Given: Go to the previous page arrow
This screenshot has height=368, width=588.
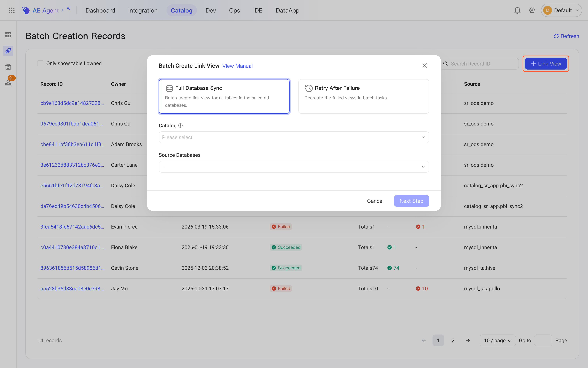Looking at the screenshot, I should click(424, 340).
